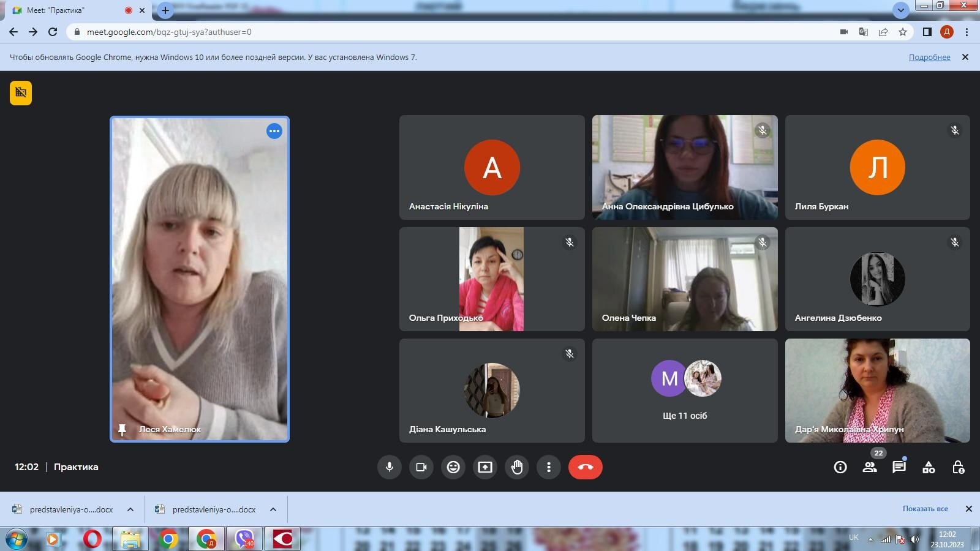Open tile options on Леся Хамелюк's video
The width and height of the screenshot is (980, 551).
coord(274,131)
